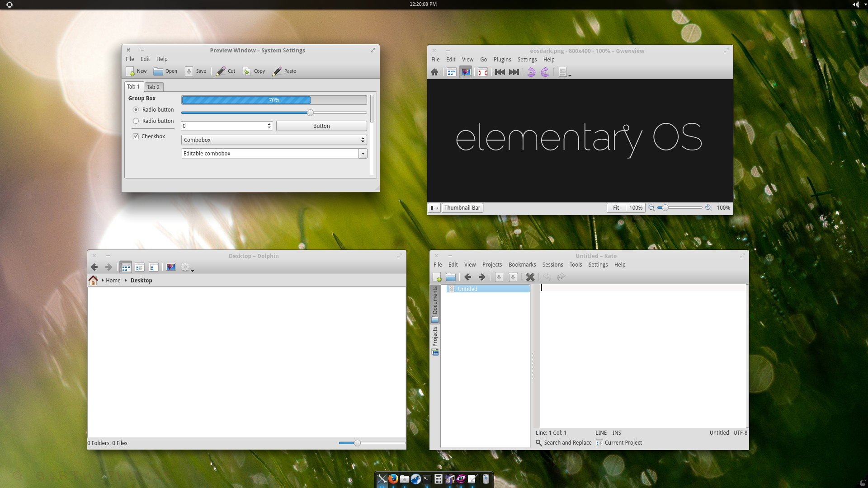The height and width of the screenshot is (488, 868).
Task: Open Dolphin control gear menu
Action: 187,267
